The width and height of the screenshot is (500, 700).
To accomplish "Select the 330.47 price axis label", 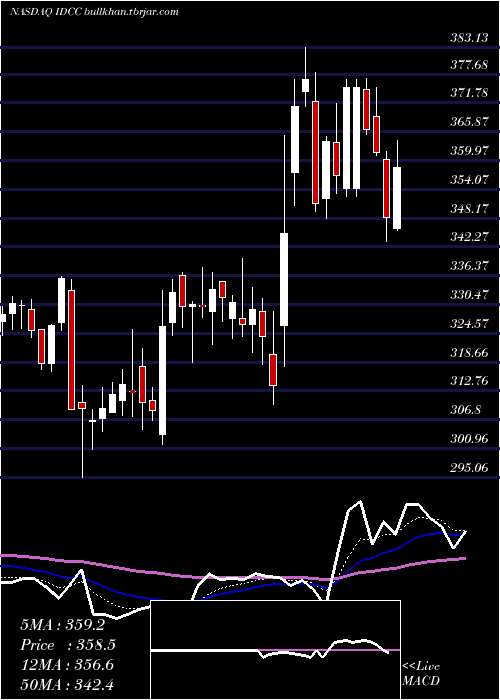I will tap(469, 295).
